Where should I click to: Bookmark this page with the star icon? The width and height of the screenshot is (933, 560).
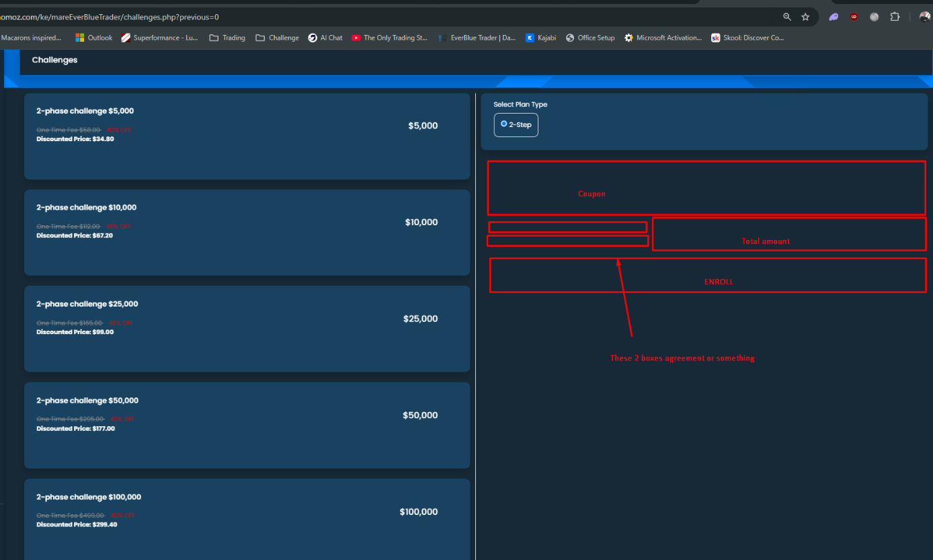click(805, 17)
